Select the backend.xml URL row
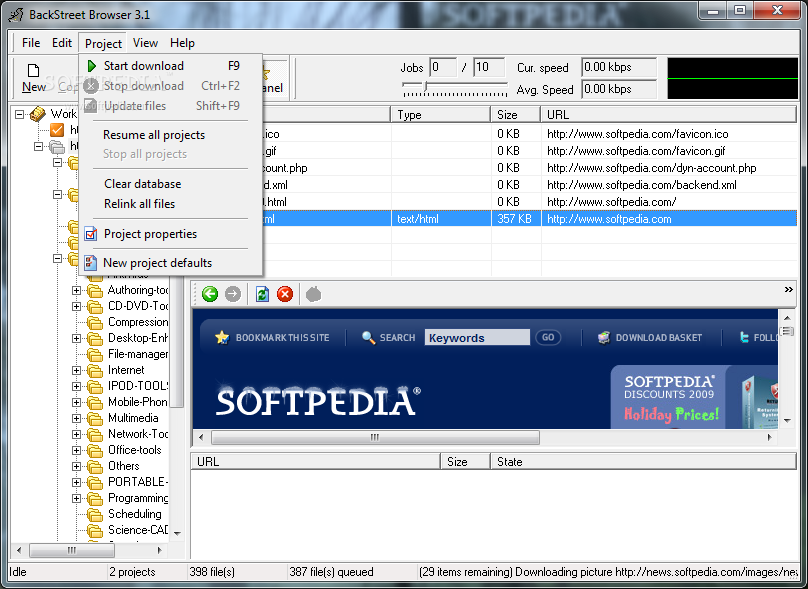808x589 pixels. point(530,185)
